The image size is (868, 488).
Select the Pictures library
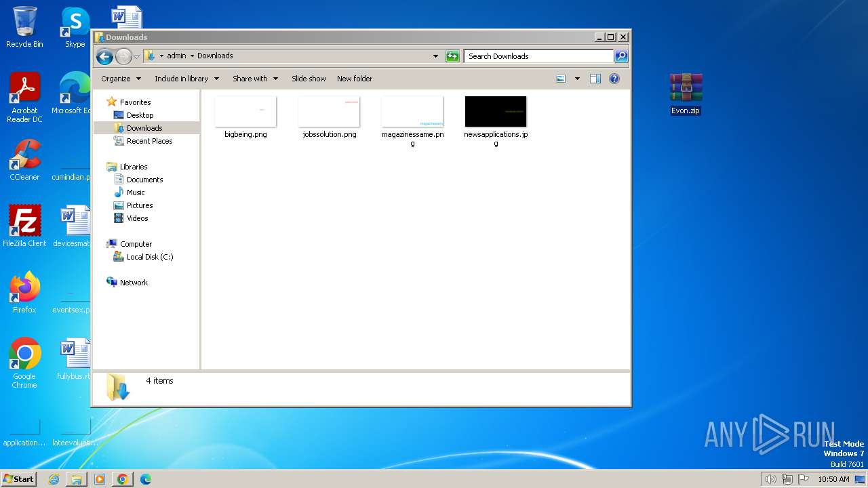coord(140,205)
